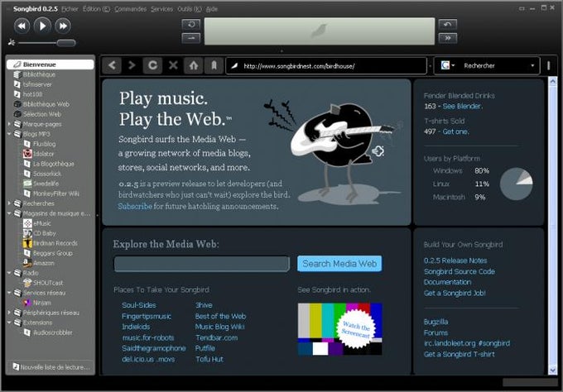Follow the Subscribe link
This screenshot has height=392, width=563.
click(135, 206)
